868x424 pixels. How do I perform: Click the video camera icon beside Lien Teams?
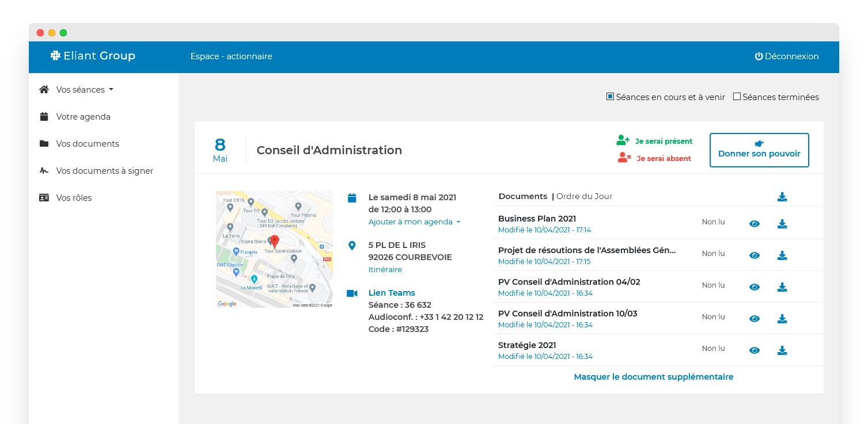[352, 293]
